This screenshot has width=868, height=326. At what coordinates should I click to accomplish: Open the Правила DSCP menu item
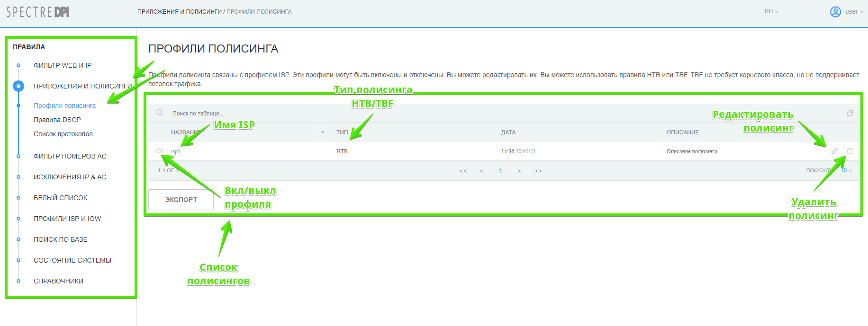(x=57, y=120)
